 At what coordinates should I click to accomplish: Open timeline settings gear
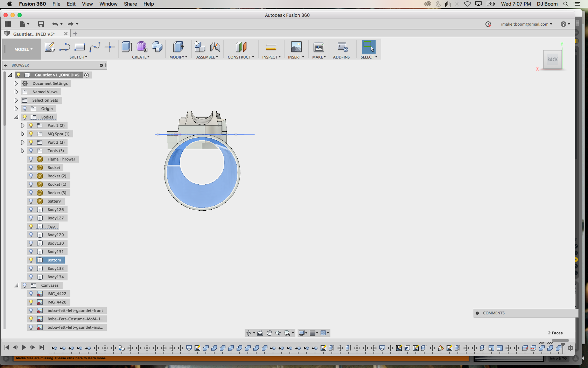pyautogui.click(x=570, y=348)
